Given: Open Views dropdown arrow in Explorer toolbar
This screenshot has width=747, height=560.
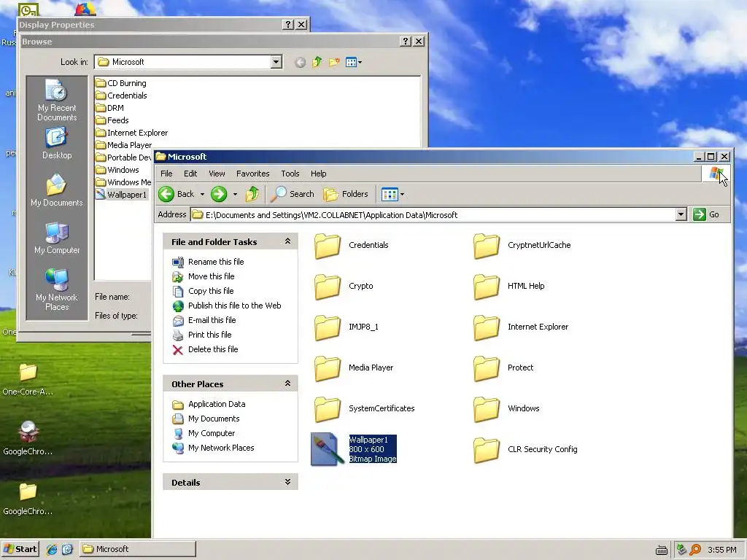Looking at the screenshot, I should [402, 194].
